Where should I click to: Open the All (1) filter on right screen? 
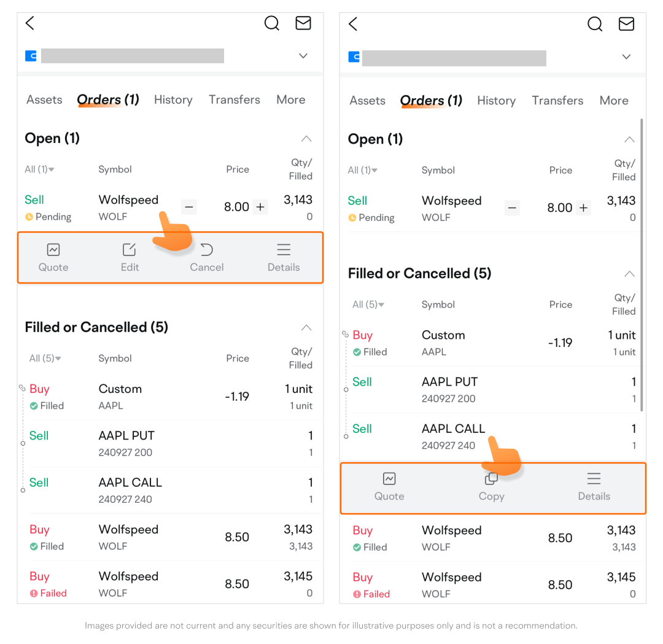363,170
